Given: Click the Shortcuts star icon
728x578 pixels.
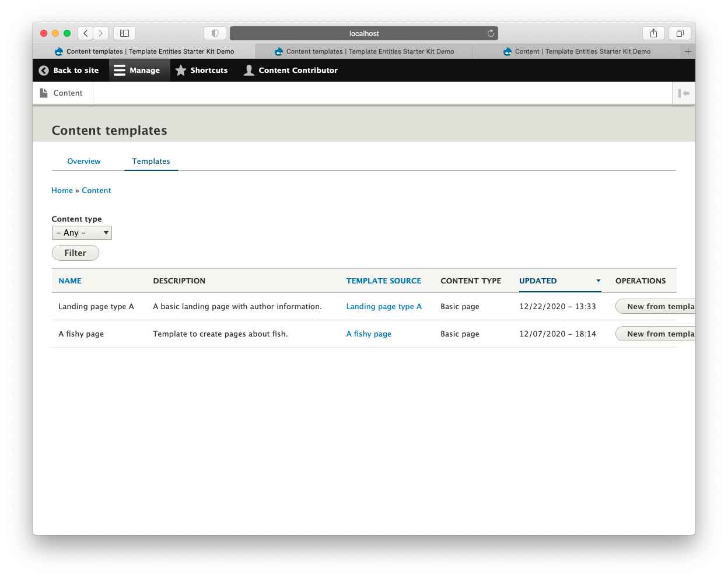Looking at the screenshot, I should 181,70.
